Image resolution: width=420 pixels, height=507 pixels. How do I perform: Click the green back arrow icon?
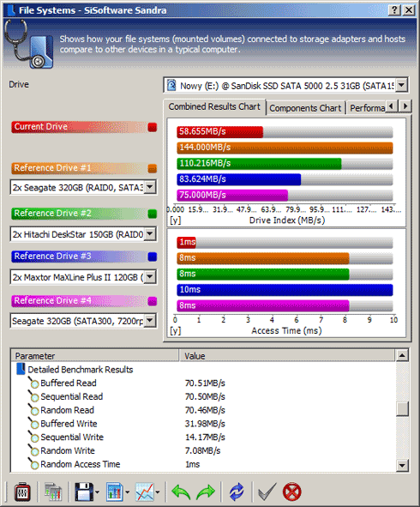[181, 492]
